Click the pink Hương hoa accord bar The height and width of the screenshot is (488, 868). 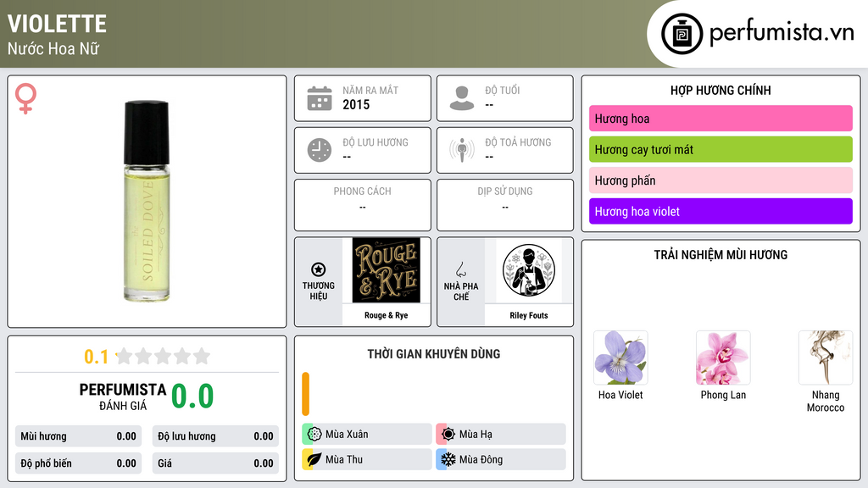[x=721, y=119]
